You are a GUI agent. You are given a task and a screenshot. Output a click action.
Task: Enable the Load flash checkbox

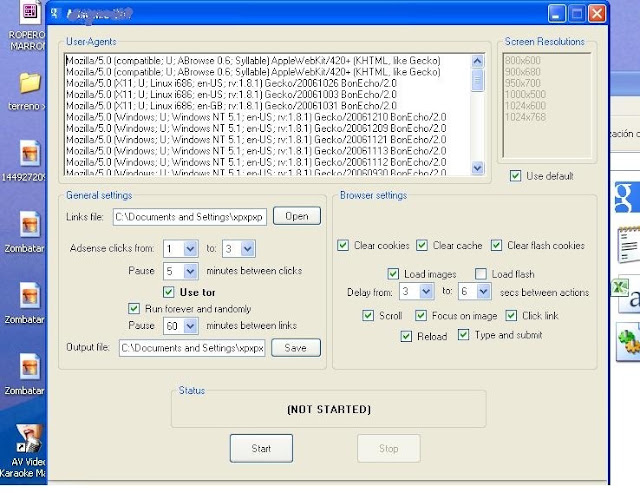[480, 274]
